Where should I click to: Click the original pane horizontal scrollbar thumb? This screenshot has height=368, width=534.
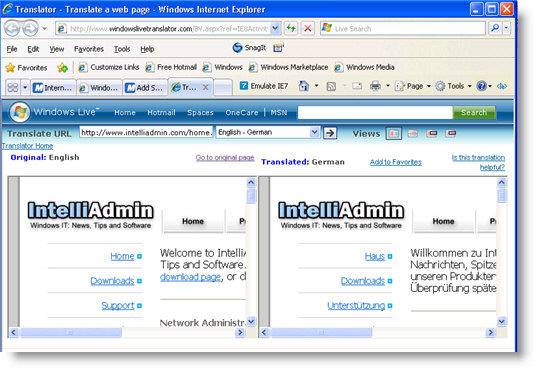point(71,332)
